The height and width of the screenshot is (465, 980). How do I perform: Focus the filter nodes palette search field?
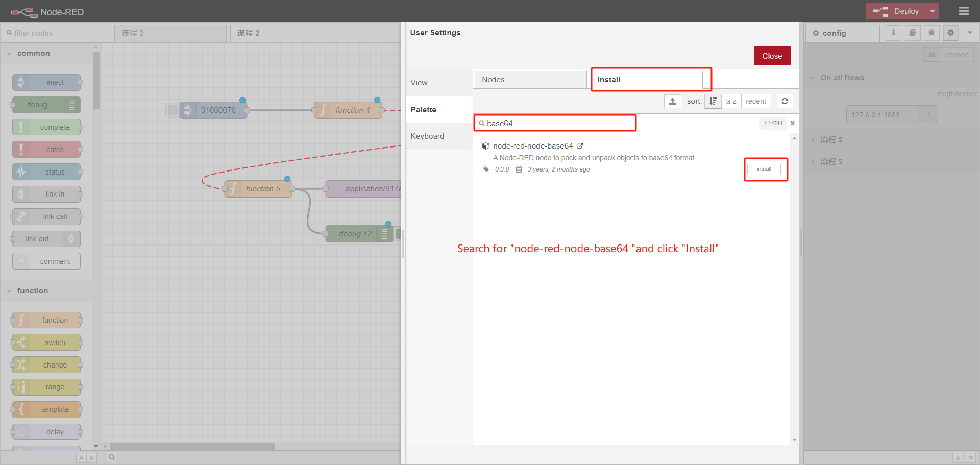pos(51,33)
